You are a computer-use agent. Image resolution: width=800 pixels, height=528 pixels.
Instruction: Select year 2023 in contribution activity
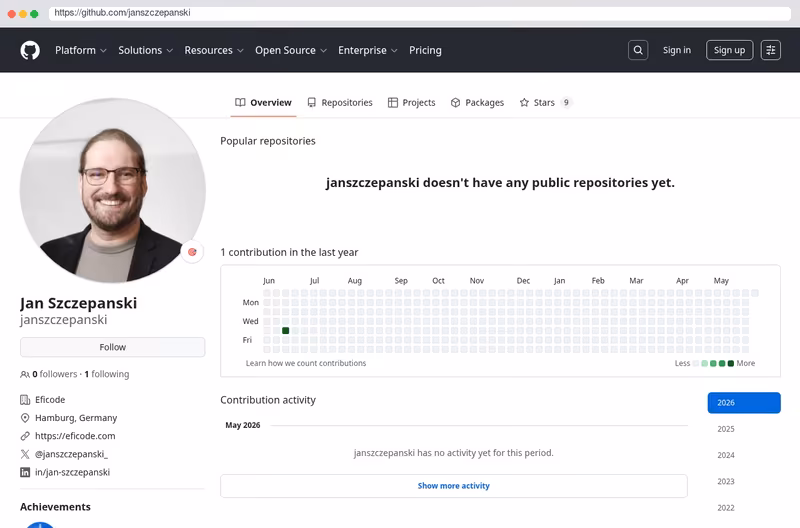tap(726, 482)
